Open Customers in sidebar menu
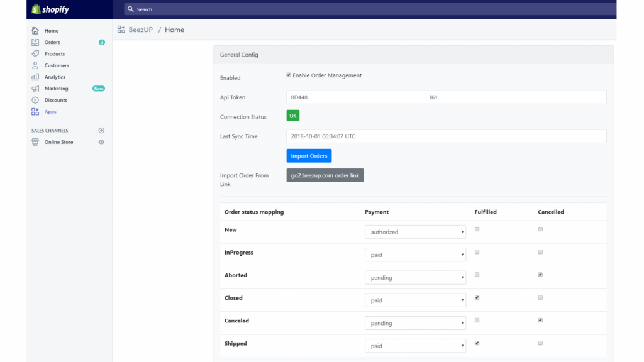Screen dimensions: 644x362 57,65
